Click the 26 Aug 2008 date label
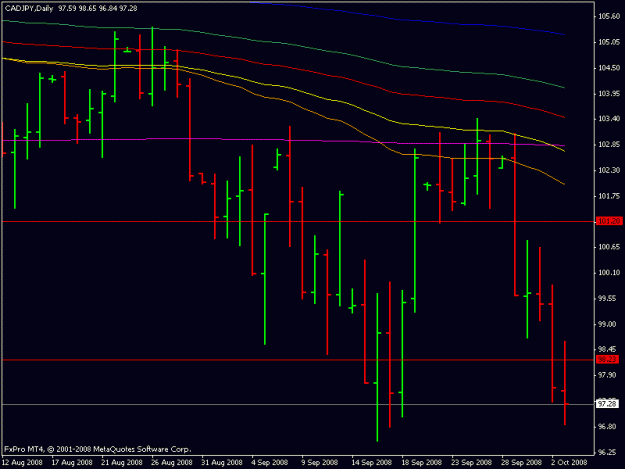The image size is (625, 469). click(172, 463)
